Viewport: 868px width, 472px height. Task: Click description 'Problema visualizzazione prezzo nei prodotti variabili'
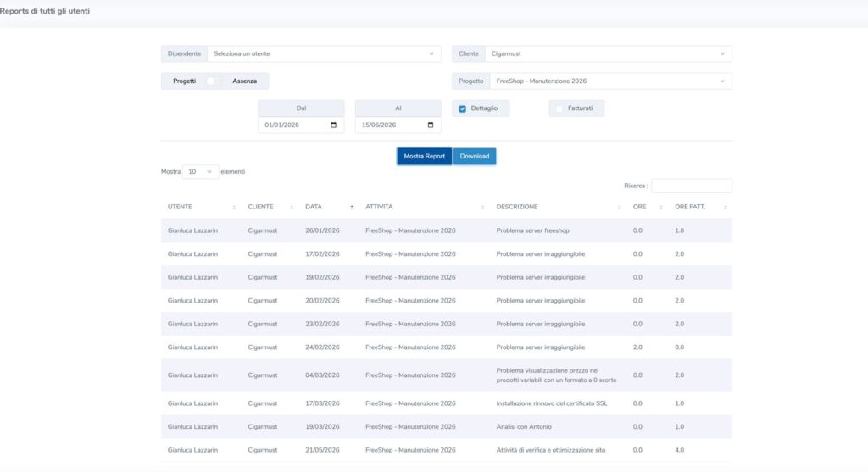click(x=556, y=375)
